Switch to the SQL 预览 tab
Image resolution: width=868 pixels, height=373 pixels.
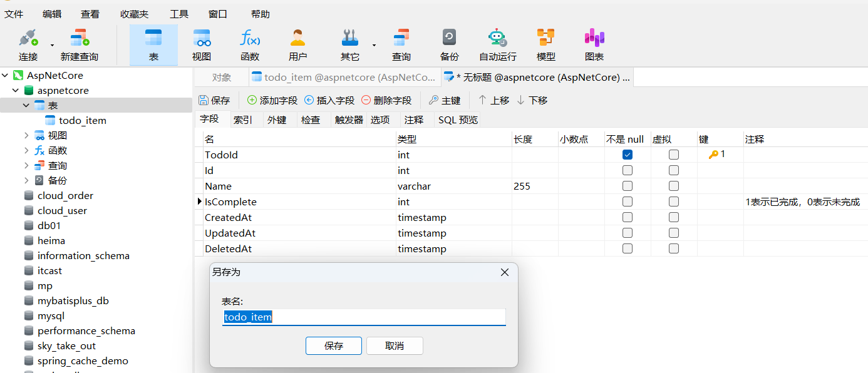pyautogui.click(x=458, y=120)
